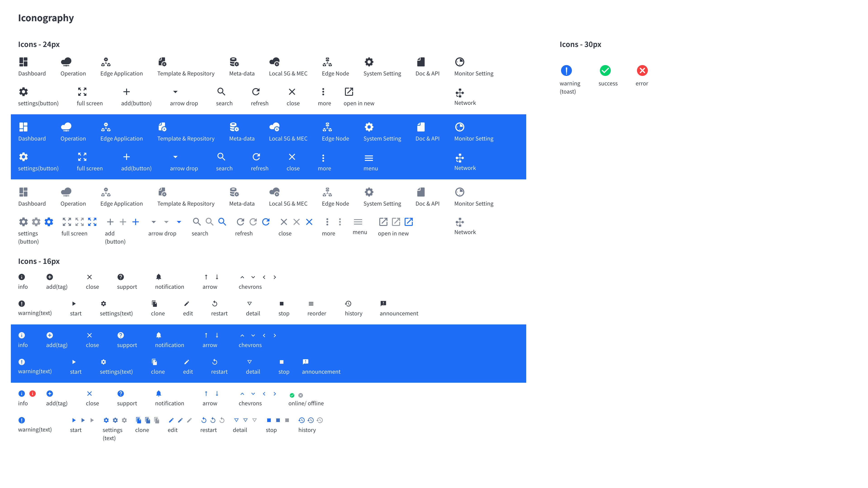Screen dimensions: 868x488
Task: Click the white arrow drop caret on blue band
Action: click(175, 157)
